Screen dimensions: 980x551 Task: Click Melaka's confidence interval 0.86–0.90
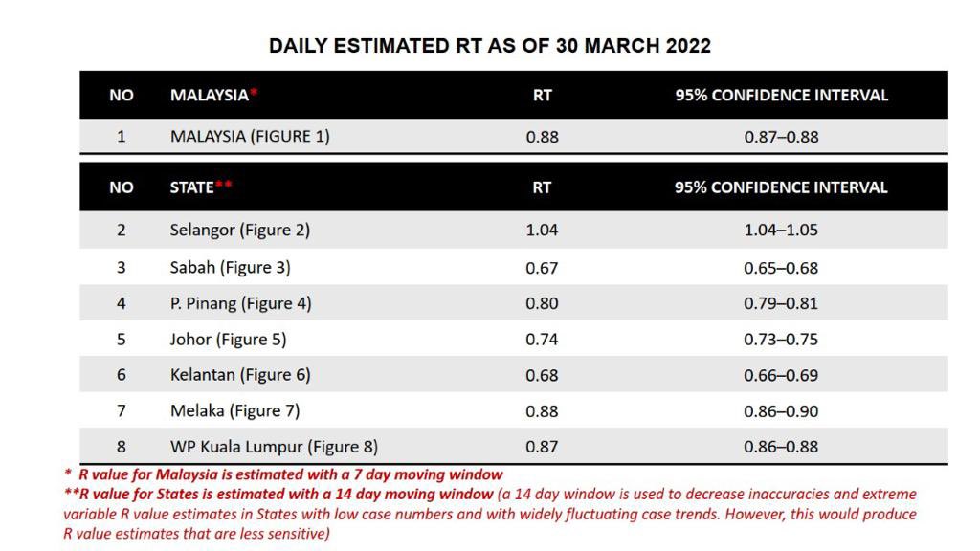(x=781, y=411)
